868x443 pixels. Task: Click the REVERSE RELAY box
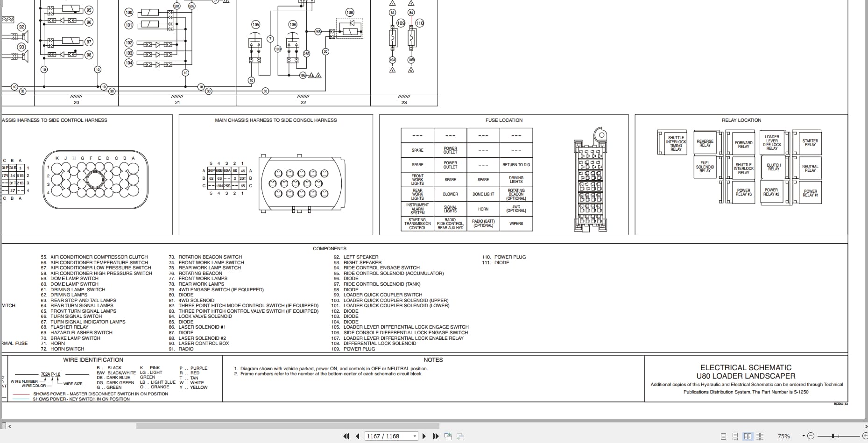pos(705,143)
